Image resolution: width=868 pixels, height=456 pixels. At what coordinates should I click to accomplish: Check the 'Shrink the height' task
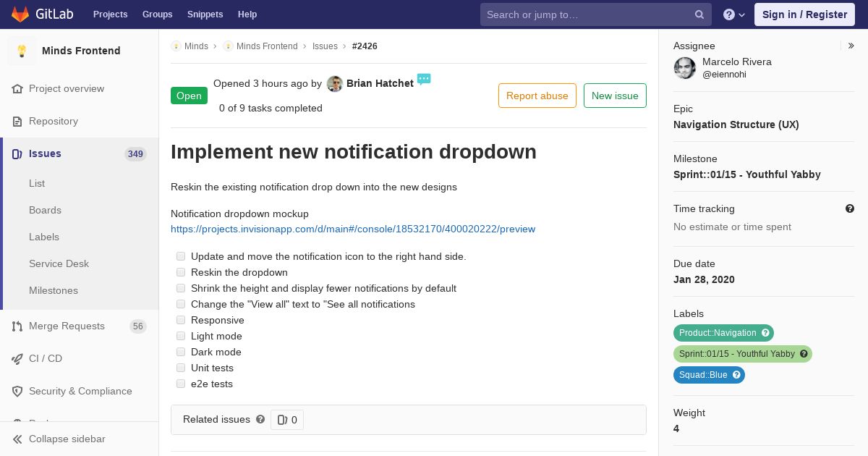pos(181,288)
